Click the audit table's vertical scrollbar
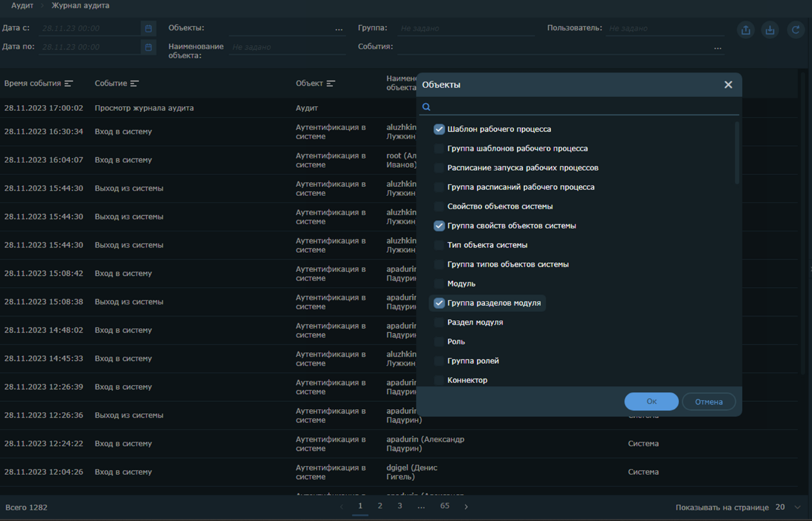812x521 pixels. [803, 222]
